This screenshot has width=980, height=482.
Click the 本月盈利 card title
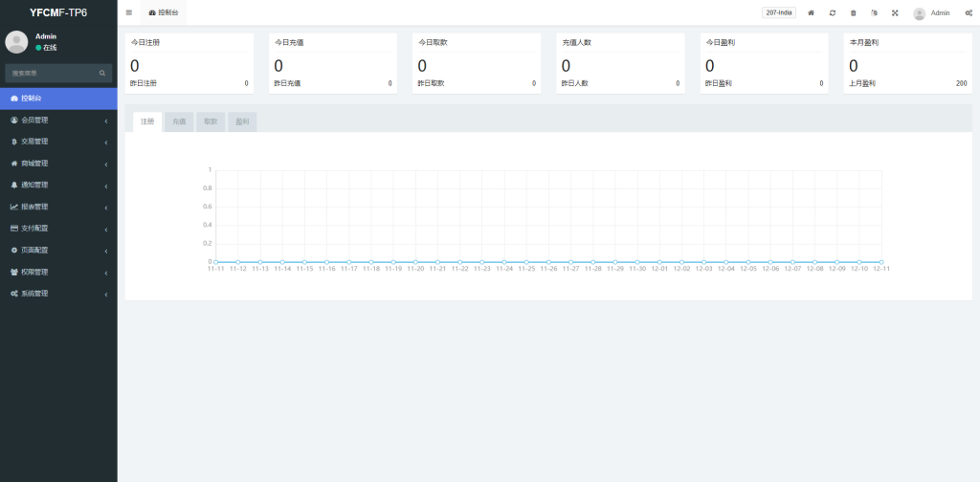click(x=864, y=42)
